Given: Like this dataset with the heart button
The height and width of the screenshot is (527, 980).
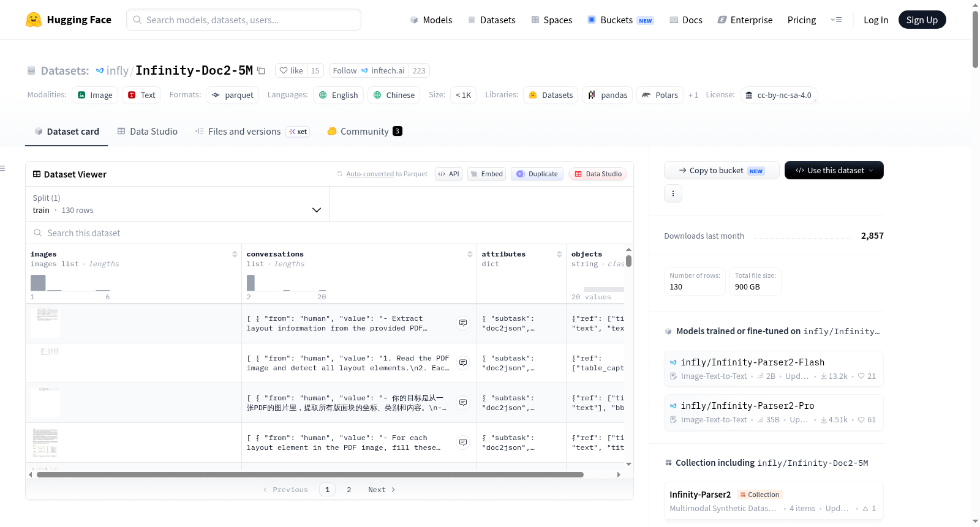Looking at the screenshot, I should 292,70.
